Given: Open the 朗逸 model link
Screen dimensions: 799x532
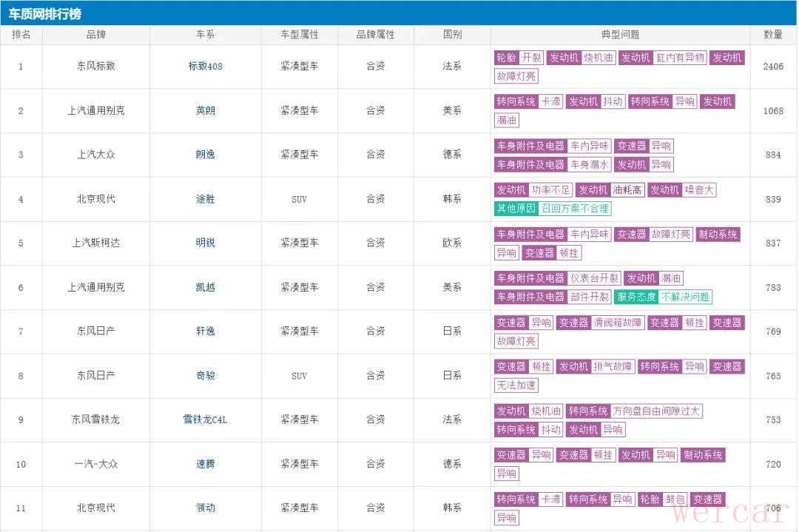Looking at the screenshot, I should click(205, 155).
